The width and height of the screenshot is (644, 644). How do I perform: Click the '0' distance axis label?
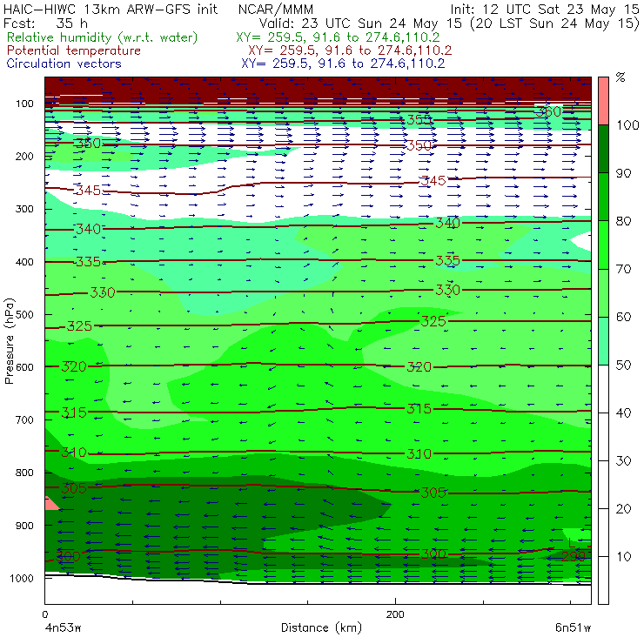coord(45,614)
